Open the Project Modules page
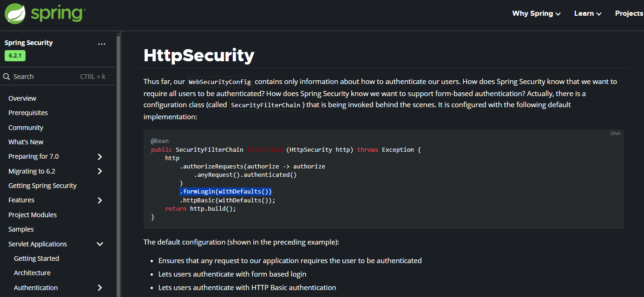Image resolution: width=644 pixels, height=297 pixels. [x=33, y=215]
